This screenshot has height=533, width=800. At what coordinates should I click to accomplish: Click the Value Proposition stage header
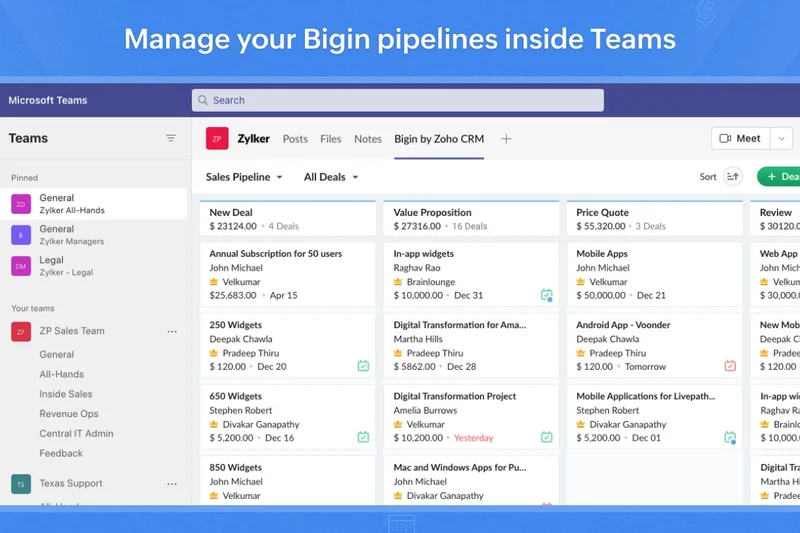pos(471,218)
